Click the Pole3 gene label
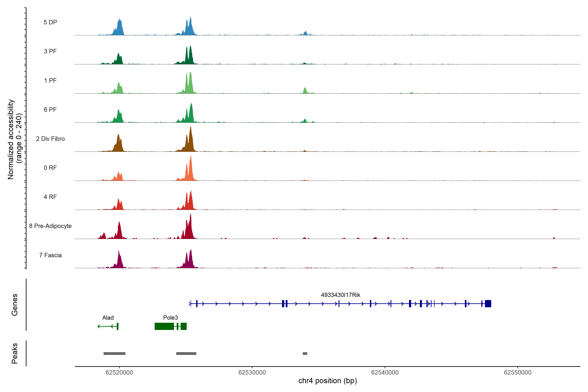588x392 pixels. click(x=171, y=318)
